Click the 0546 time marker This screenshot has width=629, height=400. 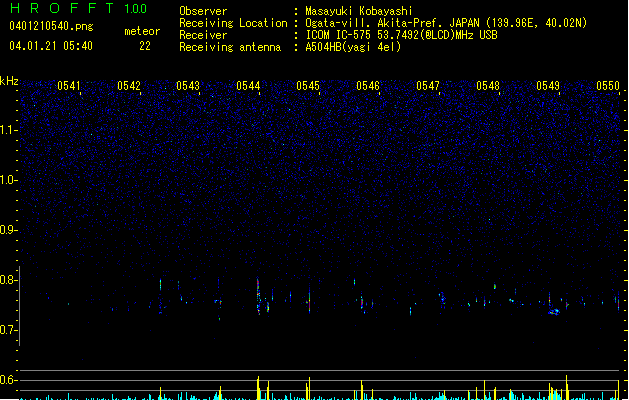(368, 86)
